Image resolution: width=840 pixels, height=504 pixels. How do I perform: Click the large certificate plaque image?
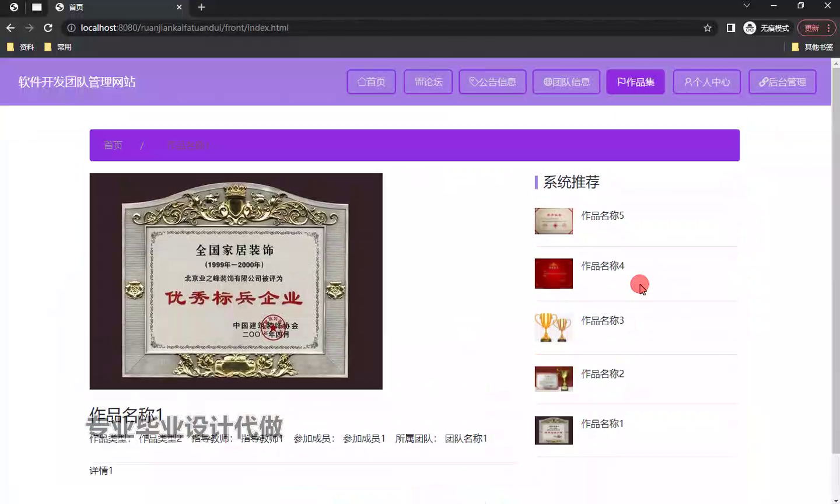(x=236, y=281)
